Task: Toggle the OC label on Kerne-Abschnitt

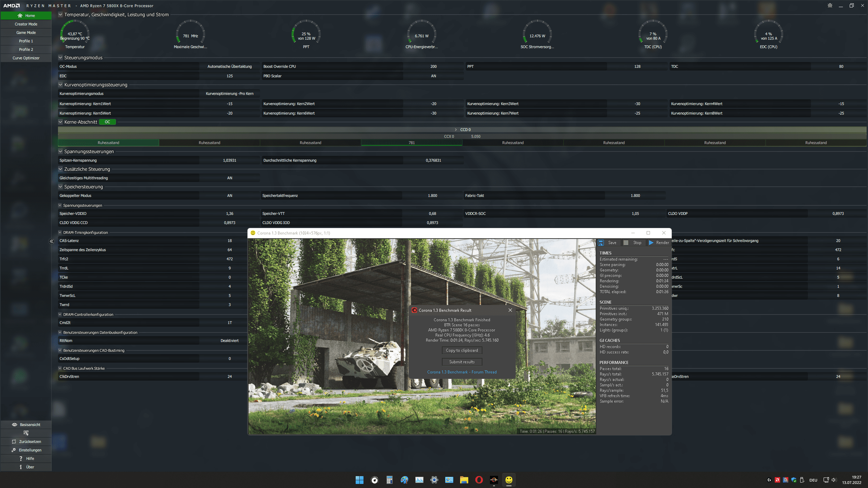Action: pos(106,122)
